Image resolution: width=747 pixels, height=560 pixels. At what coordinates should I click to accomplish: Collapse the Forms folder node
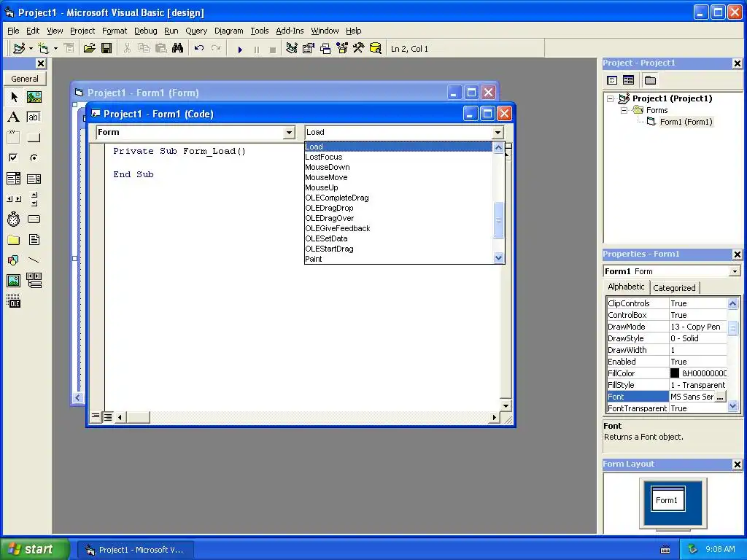[624, 110]
